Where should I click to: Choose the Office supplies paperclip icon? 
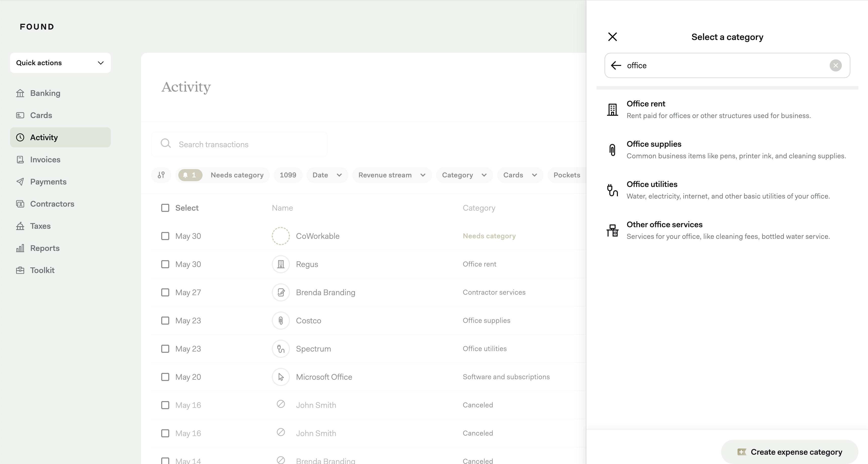(x=612, y=150)
